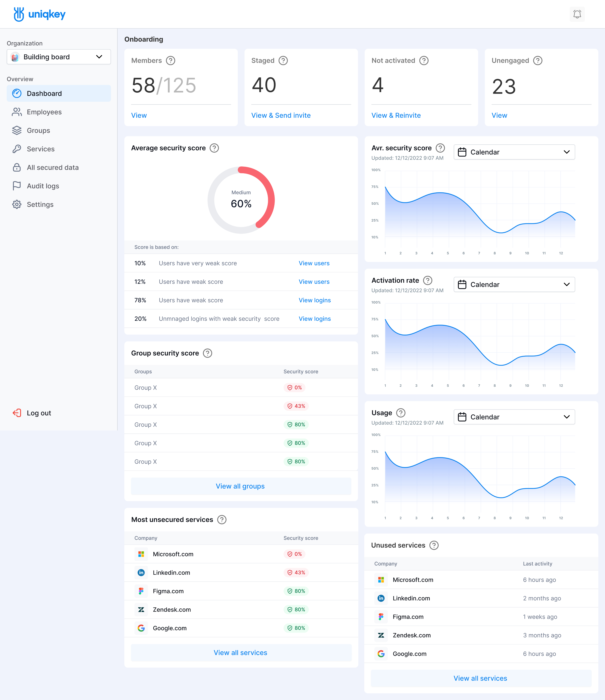Viewport: 605px width, 700px height.
Task: Click View all groups button
Action: click(x=241, y=486)
